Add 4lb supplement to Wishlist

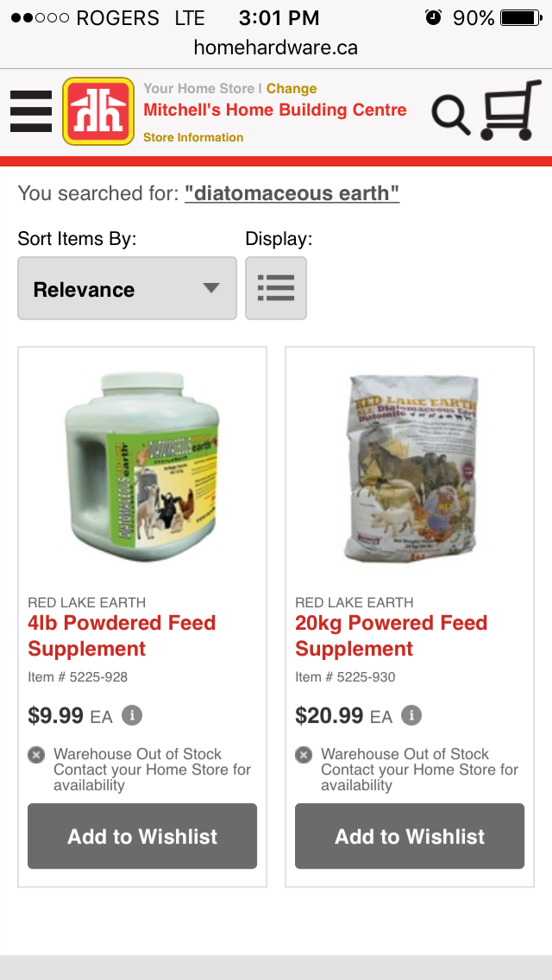click(142, 836)
